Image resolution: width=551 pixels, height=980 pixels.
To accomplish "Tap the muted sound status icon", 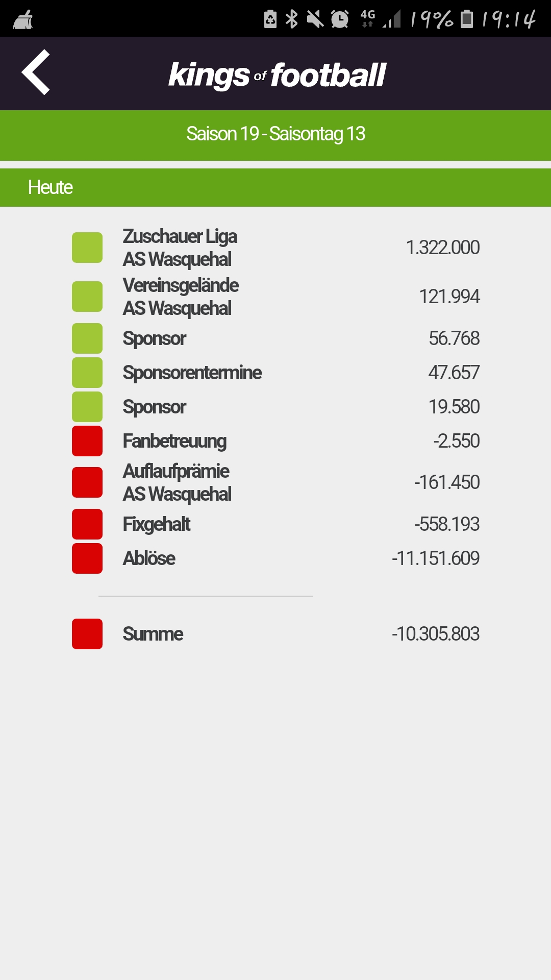I will click(315, 19).
